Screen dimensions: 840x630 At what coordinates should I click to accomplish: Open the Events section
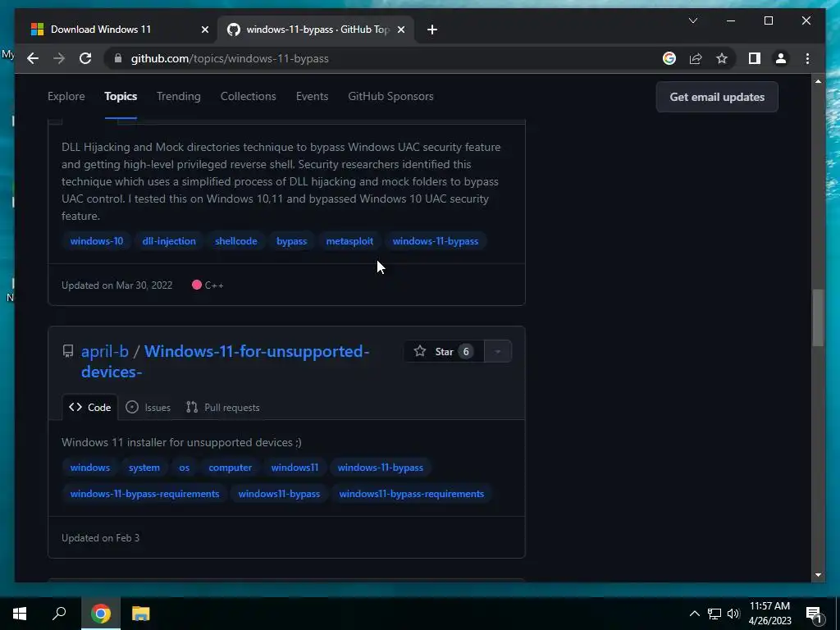(x=312, y=97)
